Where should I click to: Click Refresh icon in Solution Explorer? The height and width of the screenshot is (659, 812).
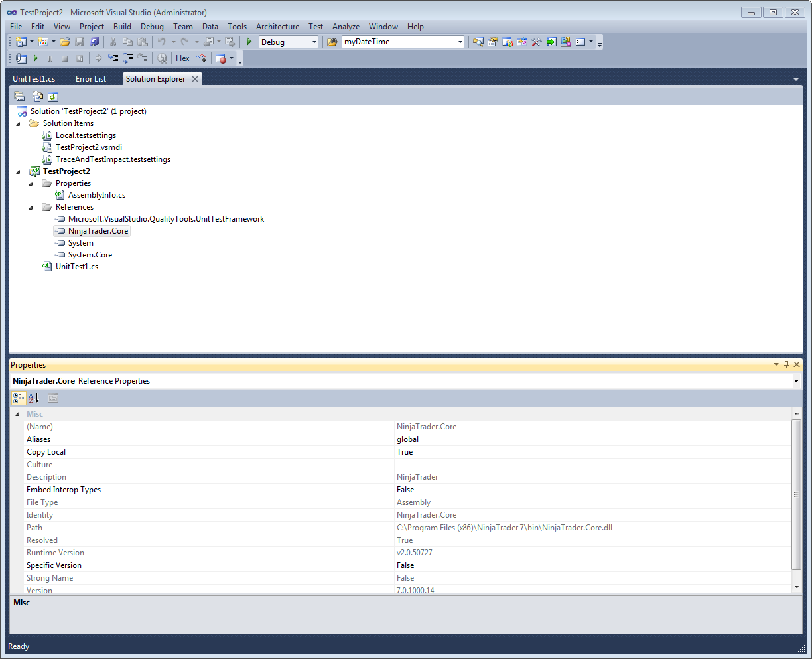pos(53,96)
